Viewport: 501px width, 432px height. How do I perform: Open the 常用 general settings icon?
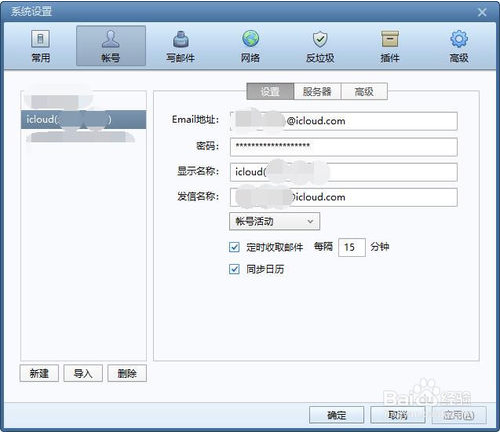(x=40, y=46)
